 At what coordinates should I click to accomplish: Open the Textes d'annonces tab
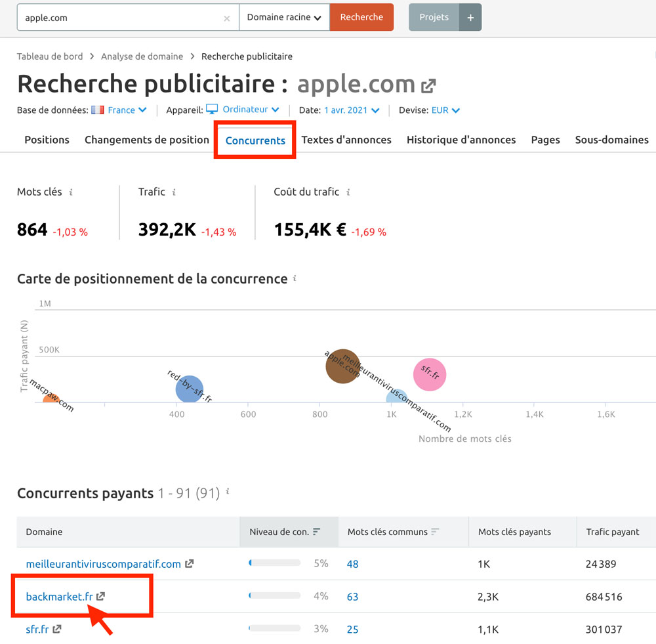346,140
